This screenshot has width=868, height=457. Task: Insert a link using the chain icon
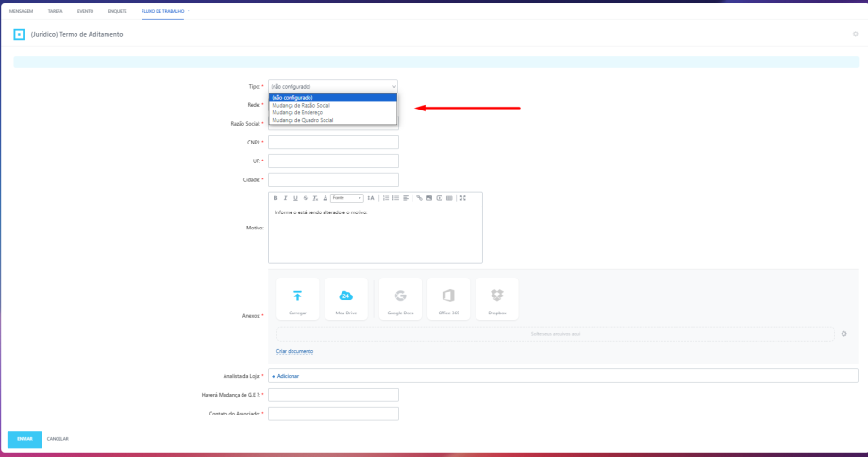pyautogui.click(x=419, y=198)
